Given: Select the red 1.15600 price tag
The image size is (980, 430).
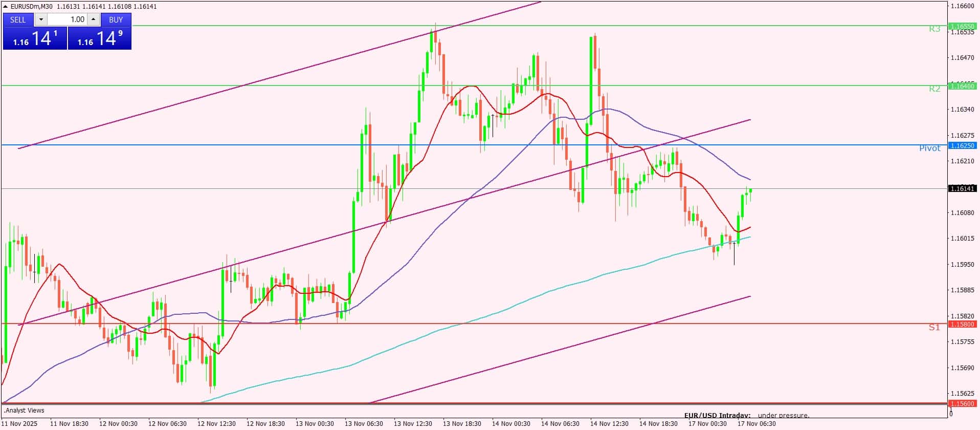Looking at the screenshot, I should (x=962, y=404).
